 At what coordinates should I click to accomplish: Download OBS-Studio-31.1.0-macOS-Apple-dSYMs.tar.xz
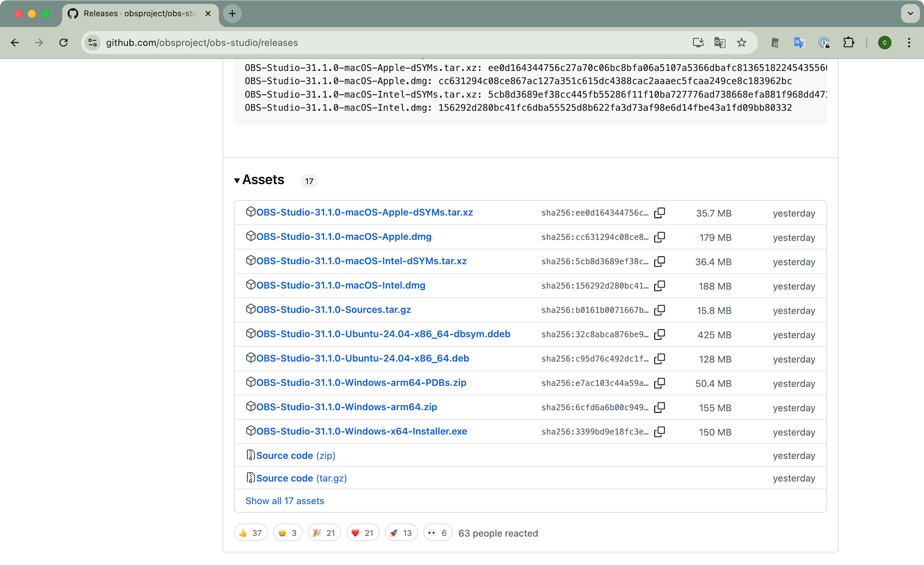(x=365, y=212)
